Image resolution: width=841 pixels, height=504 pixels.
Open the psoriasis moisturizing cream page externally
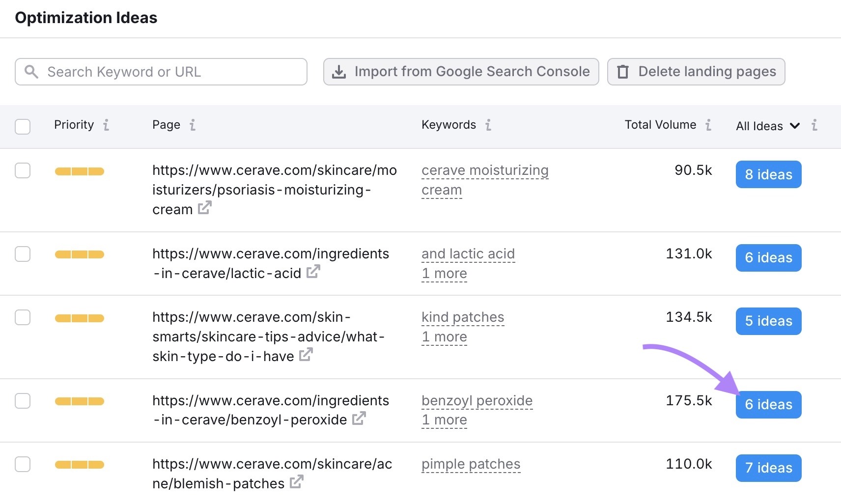204,208
